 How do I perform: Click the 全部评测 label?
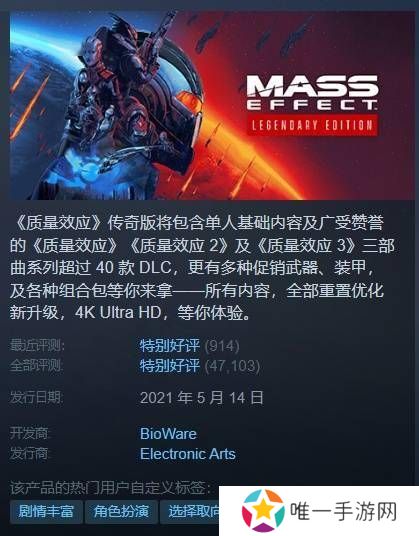pos(36,365)
